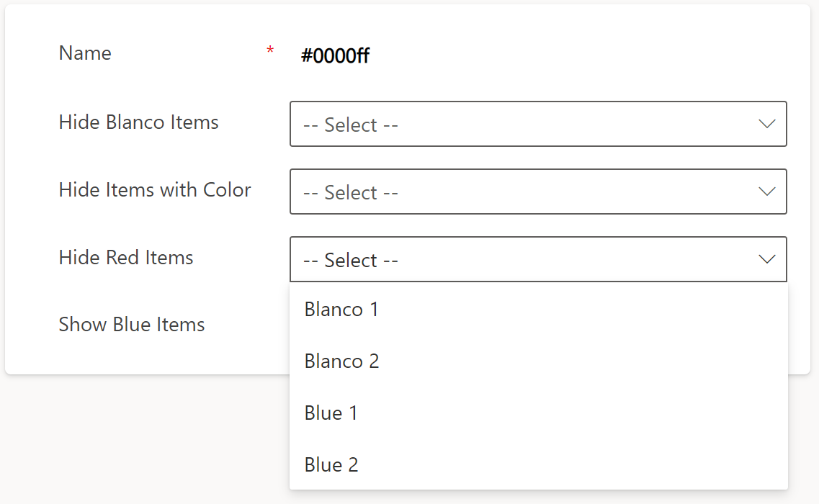Select Blanco 1 from the open dropdown
Screen dimensions: 819x504
pyautogui.click(x=341, y=309)
